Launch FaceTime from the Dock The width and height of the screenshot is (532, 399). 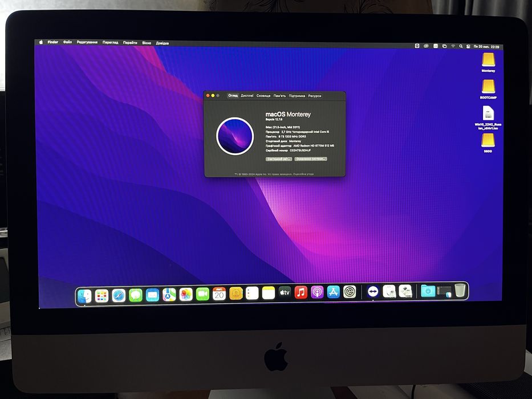(x=202, y=294)
